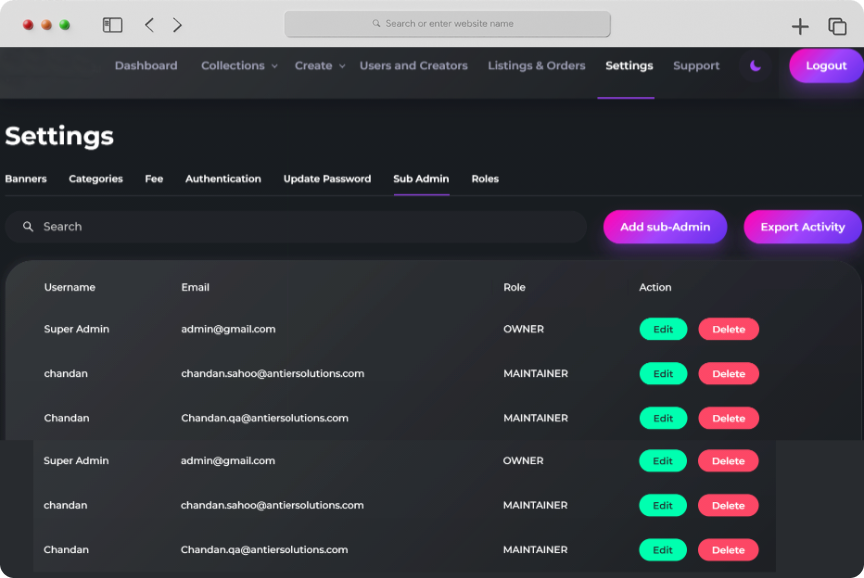Show tab overview icon in browser
864x578 pixels.
click(x=837, y=26)
